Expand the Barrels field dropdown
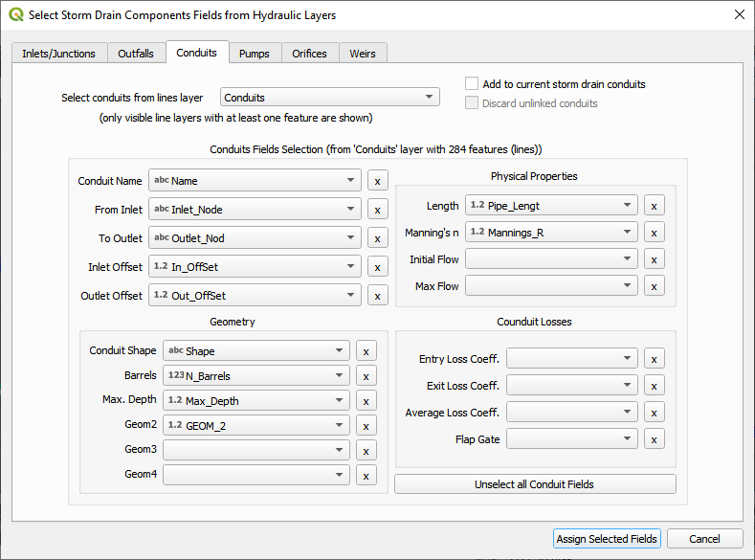755x560 pixels. pos(256,376)
